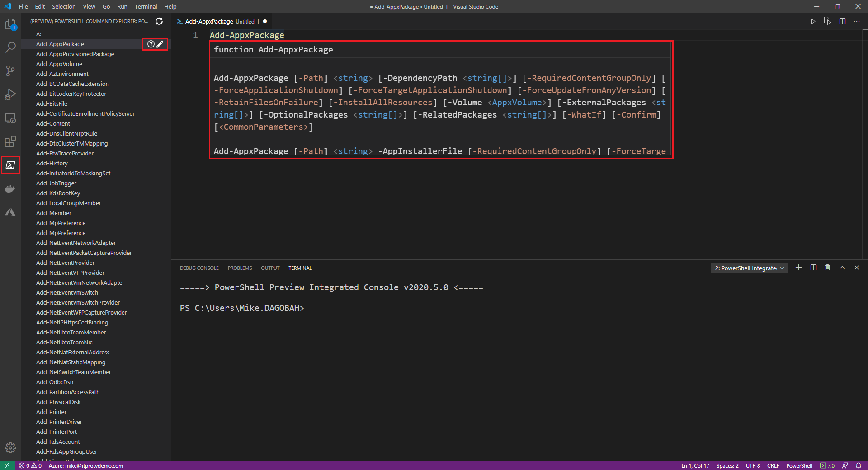Change file encoding UTF-8
Viewport: 868px width, 470px height.
753,465
